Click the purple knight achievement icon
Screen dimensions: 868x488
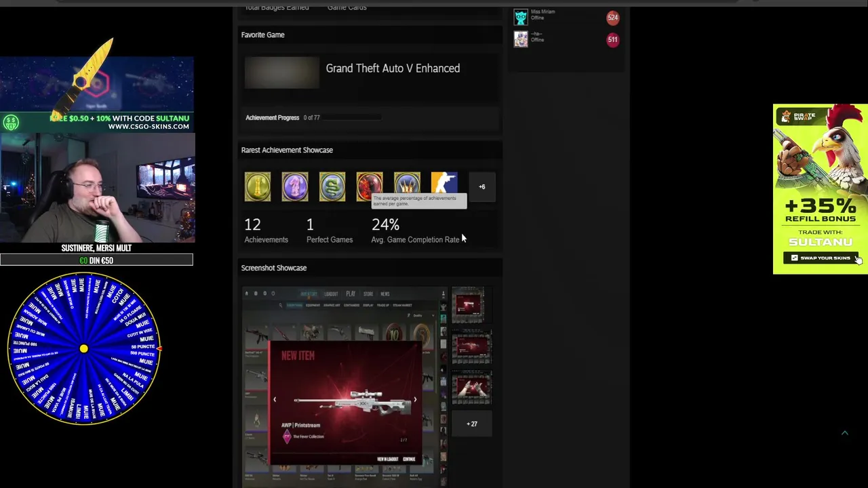tap(295, 186)
